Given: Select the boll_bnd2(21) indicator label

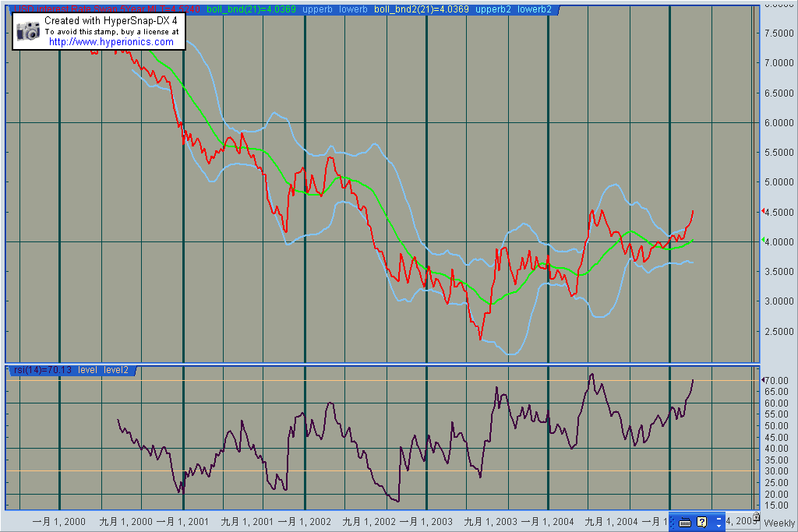Looking at the screenshot, I should point(421,9).
